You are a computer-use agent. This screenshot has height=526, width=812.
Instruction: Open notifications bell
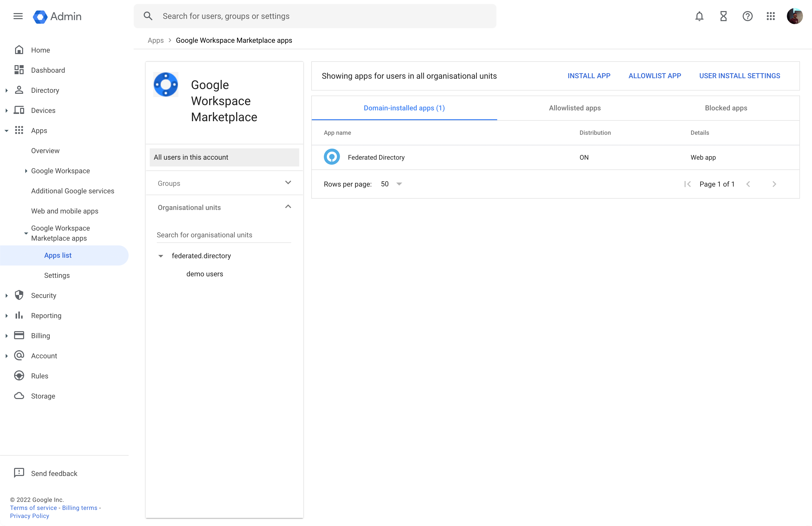[x=699, y=16]
